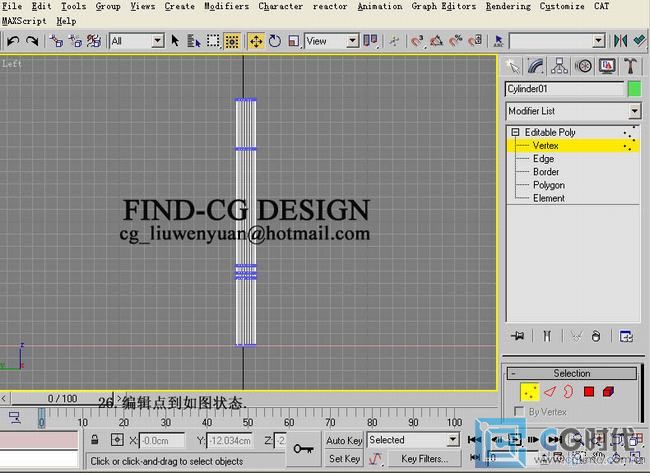The height and width of the screenshot is (473, 650).
Task: Open the Modifiers menu
Action: (x=226, y=6)
